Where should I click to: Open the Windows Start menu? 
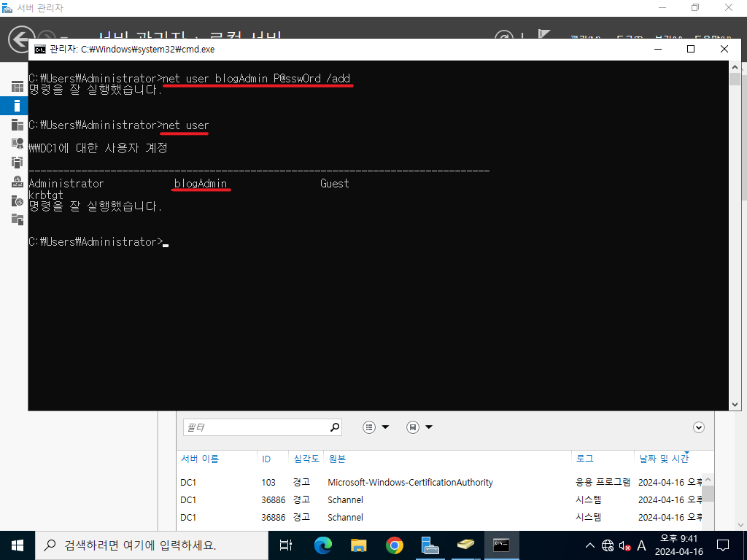pyautogui.click(x=18, y=545)
